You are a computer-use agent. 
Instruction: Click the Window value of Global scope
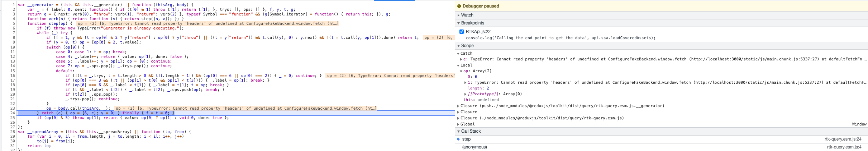[x=859, y=124]
